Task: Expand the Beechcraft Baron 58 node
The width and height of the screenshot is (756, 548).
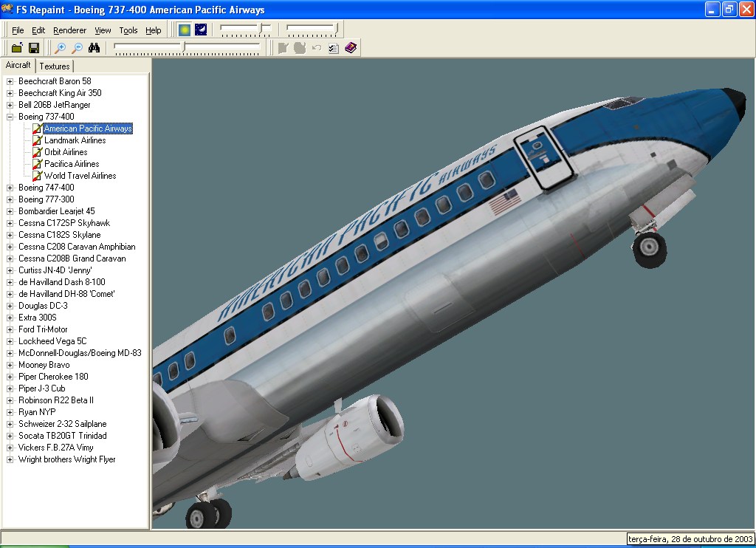Action: 10,81
